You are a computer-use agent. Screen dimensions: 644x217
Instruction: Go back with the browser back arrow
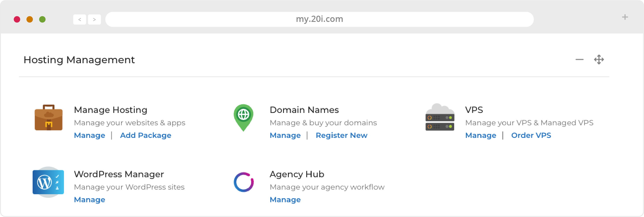80,19
